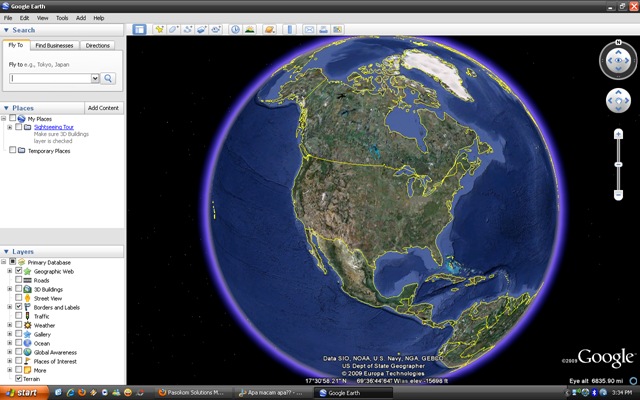640x400 pixels.
Task: Check the Temporary Places checkbox
Action: (13, 150)
